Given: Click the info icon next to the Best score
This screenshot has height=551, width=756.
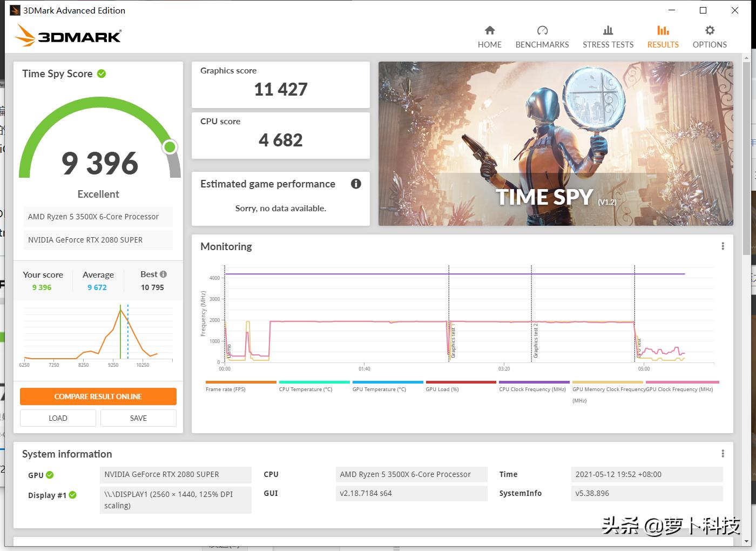Looking at the screenshot, I should click(164, 274).
